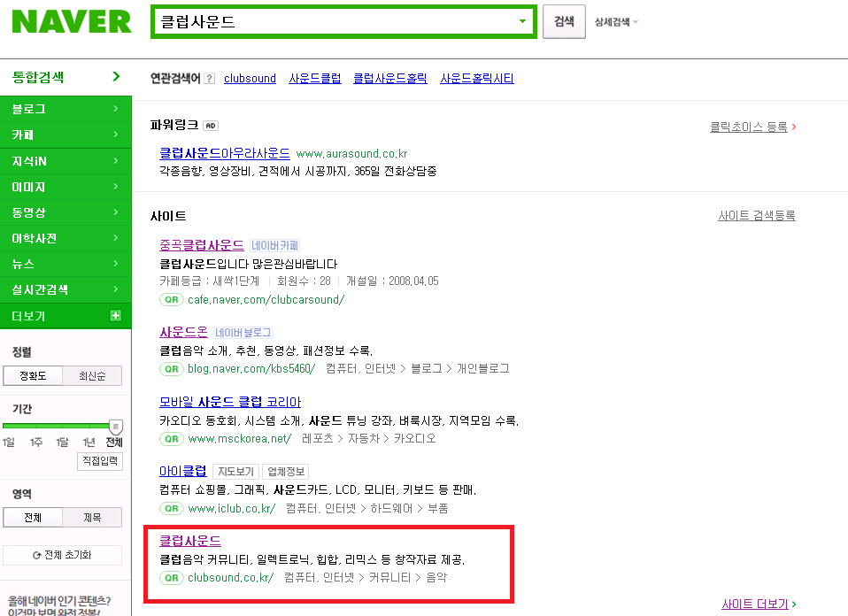Screen dimensions: 848x616
Task: Open the 상세검색 advanced search dropdown
Action: coord(616,22)
